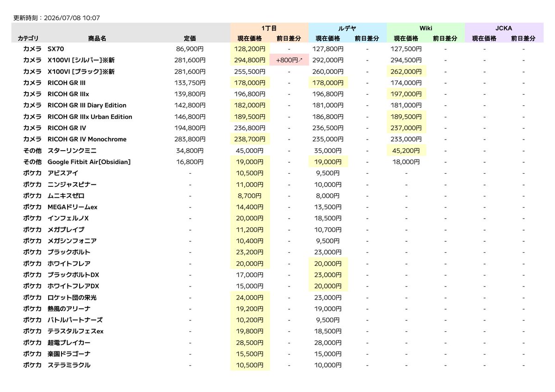Viewport: 555px width, 392px height.
Task: Click the ブラックボルト product name
Action: pos(69,252)
